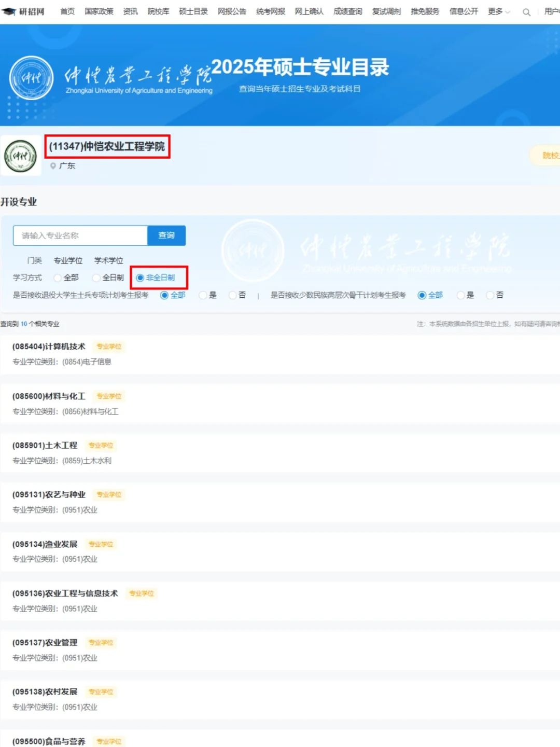
Task: Open (085600)材料与化工 major entry
Action: point(49,396)
